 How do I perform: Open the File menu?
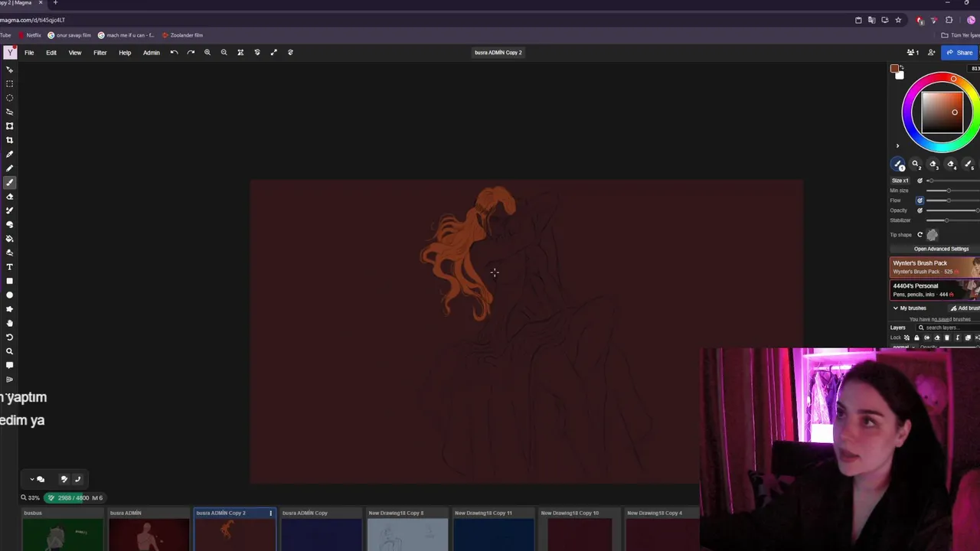(x=29, y=53)
